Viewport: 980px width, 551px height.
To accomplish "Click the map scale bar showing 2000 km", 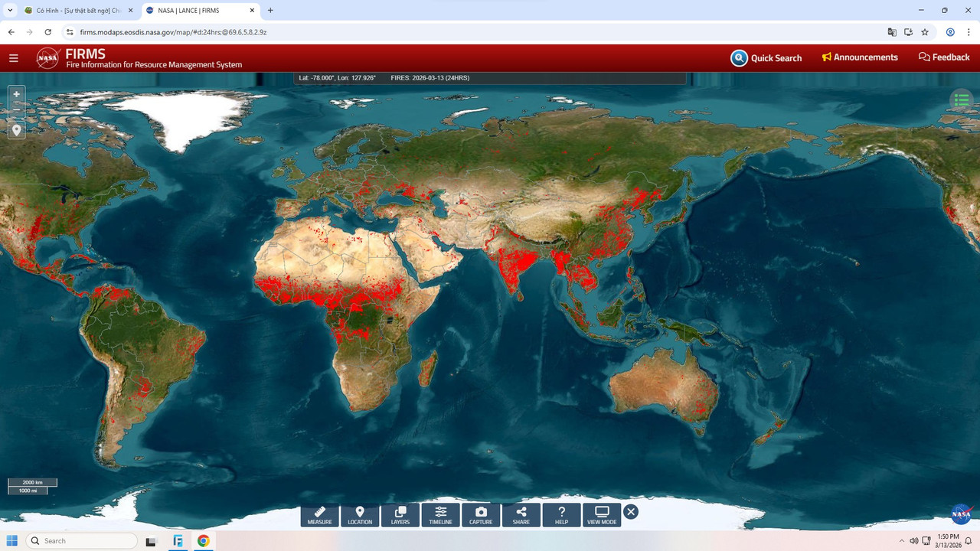I will click(x=33, y=483).
